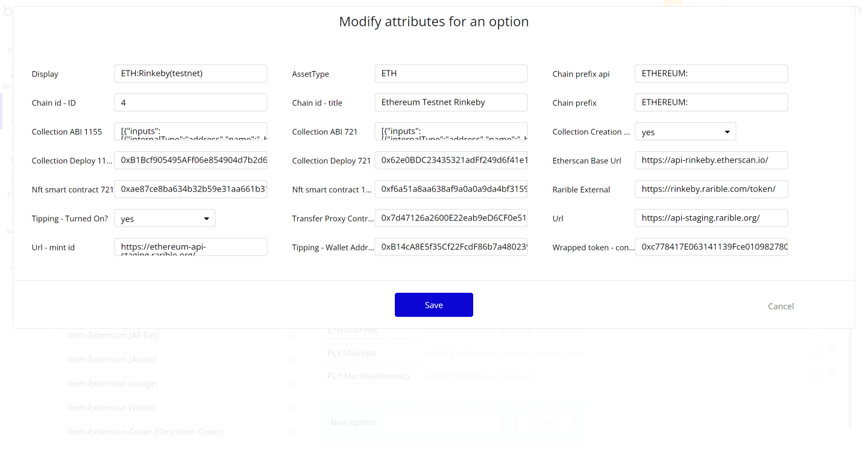Screen dimensions: 868x453
Task: Click the Cancel link
Action: [781, 306]
